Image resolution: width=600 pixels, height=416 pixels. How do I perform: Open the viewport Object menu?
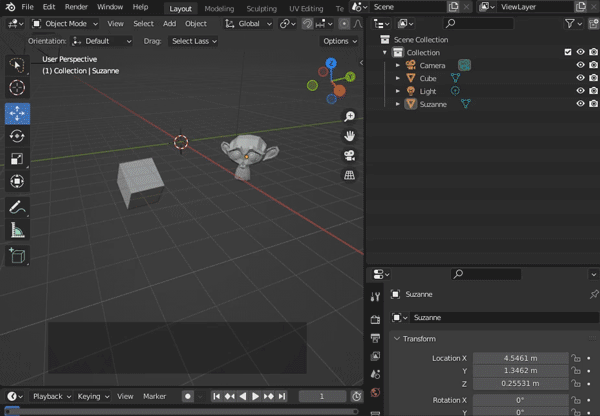(x=196, y=24)
